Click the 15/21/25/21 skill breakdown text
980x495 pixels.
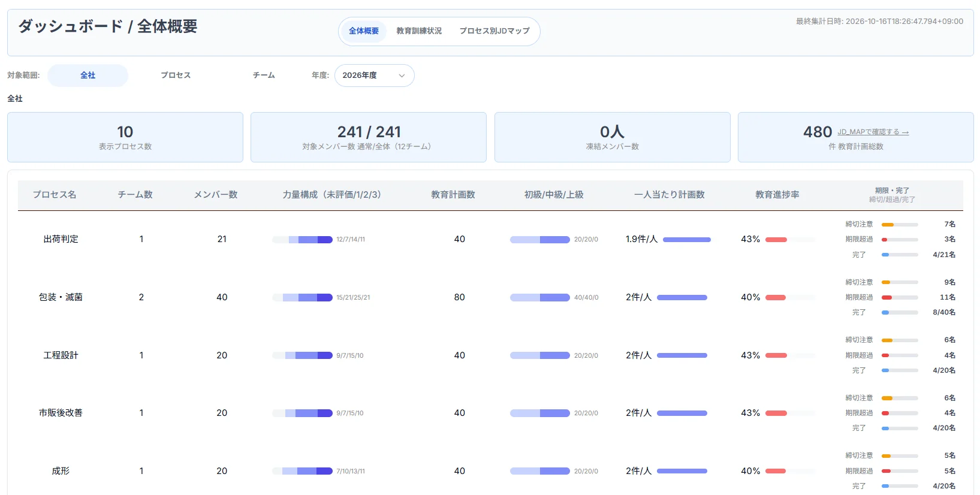click(x=353, y=298)
